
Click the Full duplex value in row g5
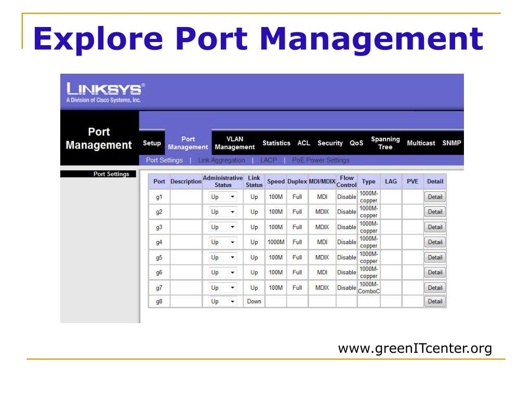pos(297,257)
